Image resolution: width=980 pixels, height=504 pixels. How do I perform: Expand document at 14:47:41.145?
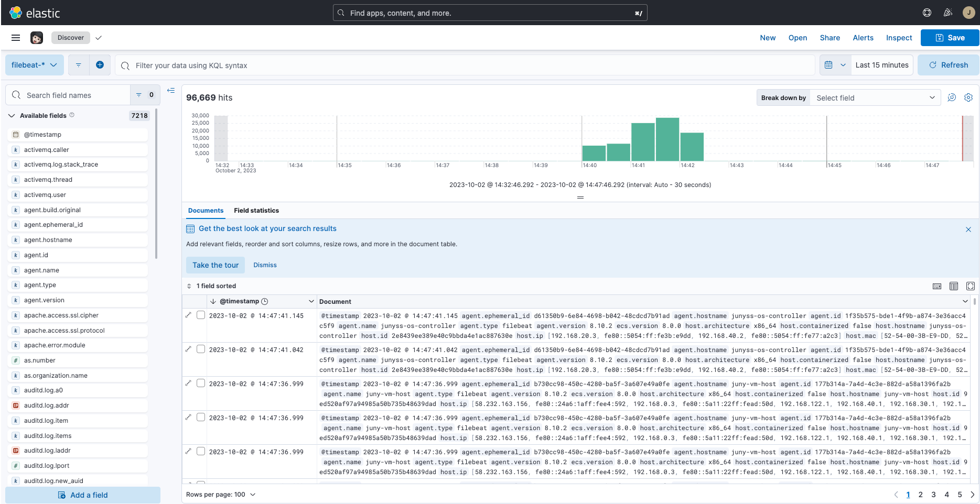click(188, 315)
